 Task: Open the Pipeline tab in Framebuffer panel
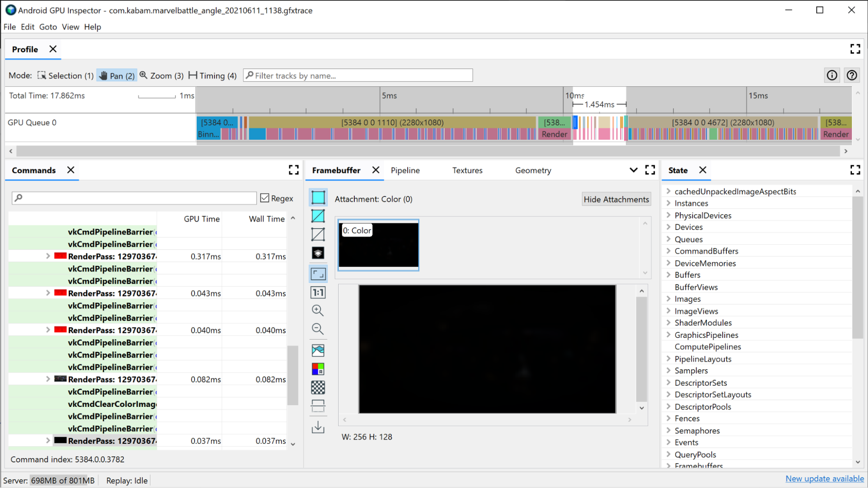[x=406, y=170]
